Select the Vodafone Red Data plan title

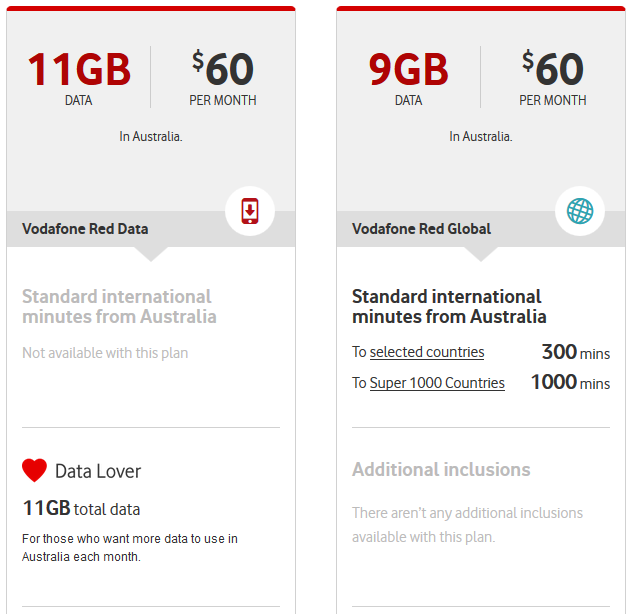(85, 229)
